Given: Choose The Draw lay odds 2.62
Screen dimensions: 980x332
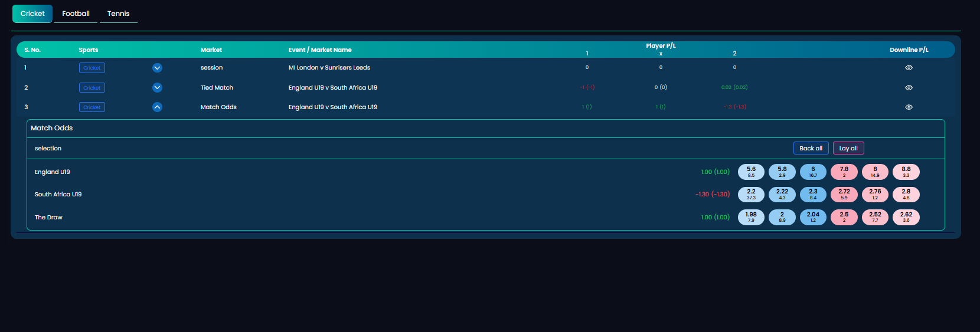Looking at the screenshot, I should point(906,217).
